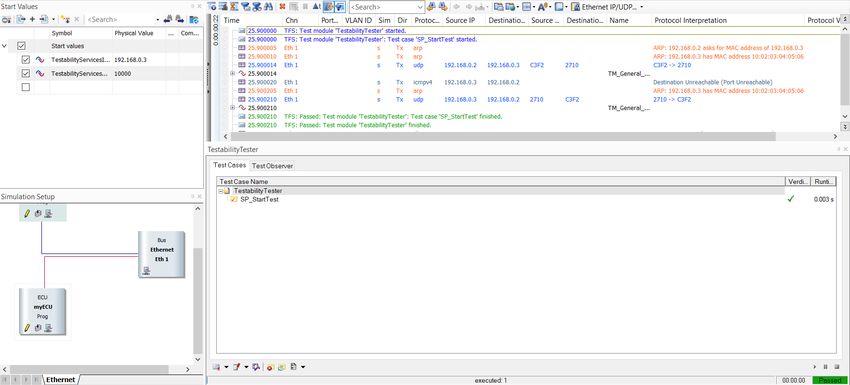
Task: Expand the trace row at 25.900014
Action: tap(233, 73)
